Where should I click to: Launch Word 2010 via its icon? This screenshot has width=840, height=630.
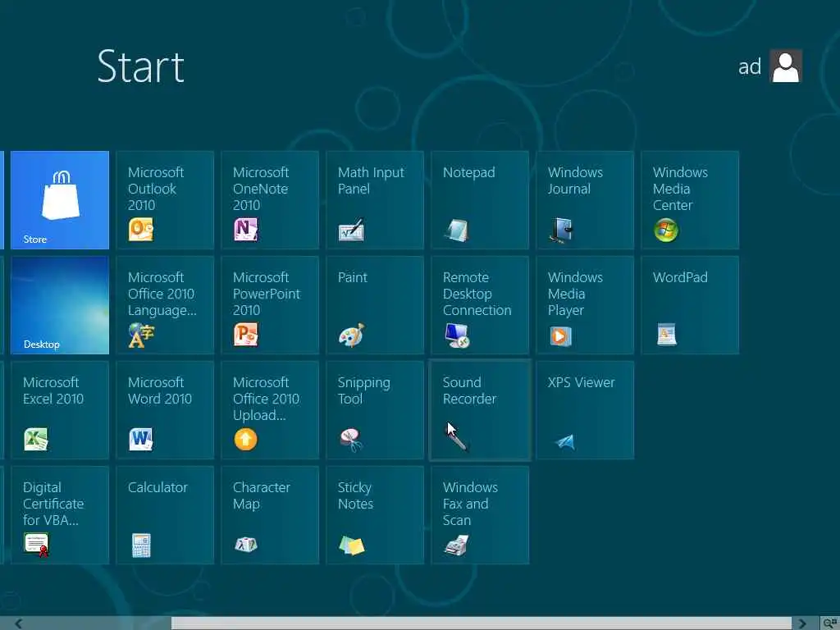coord(141,440)
